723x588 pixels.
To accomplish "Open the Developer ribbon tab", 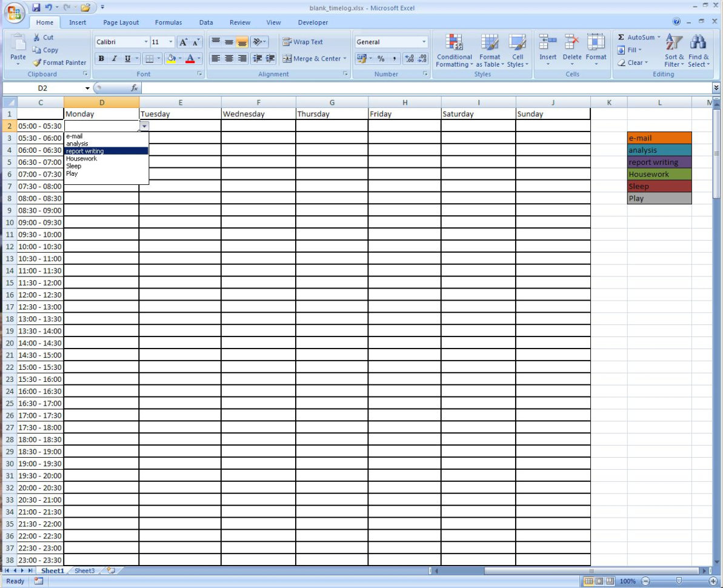I will 313,22.
